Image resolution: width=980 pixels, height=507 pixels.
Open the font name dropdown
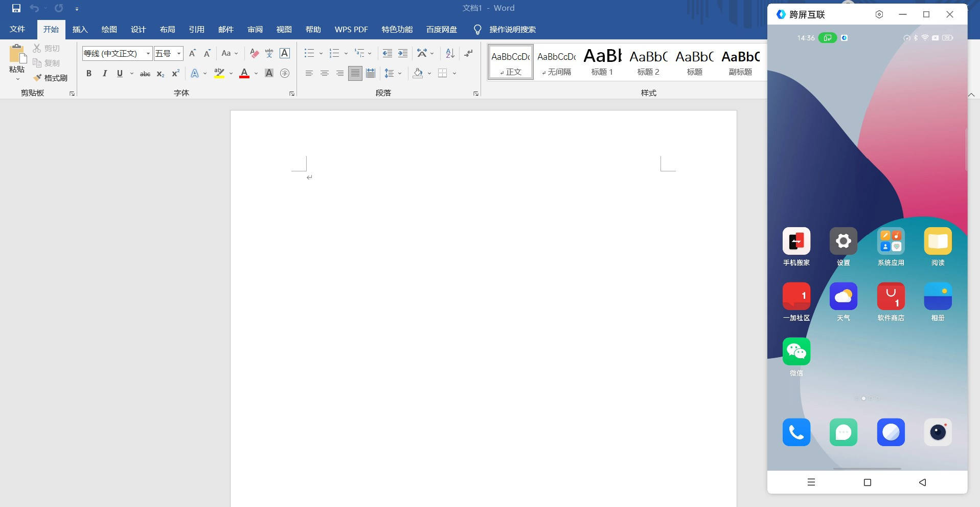148,53
